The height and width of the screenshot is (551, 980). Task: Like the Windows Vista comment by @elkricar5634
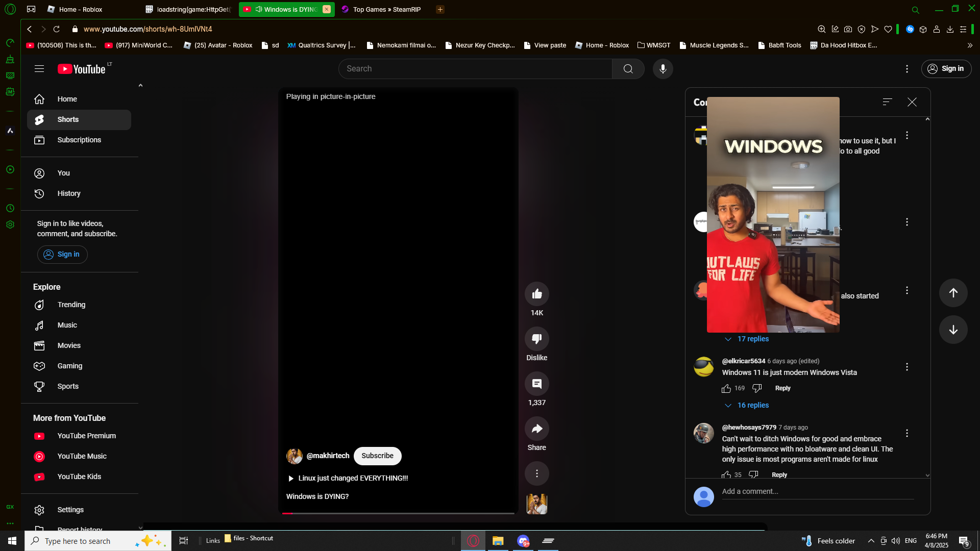(x=726, y=389)
